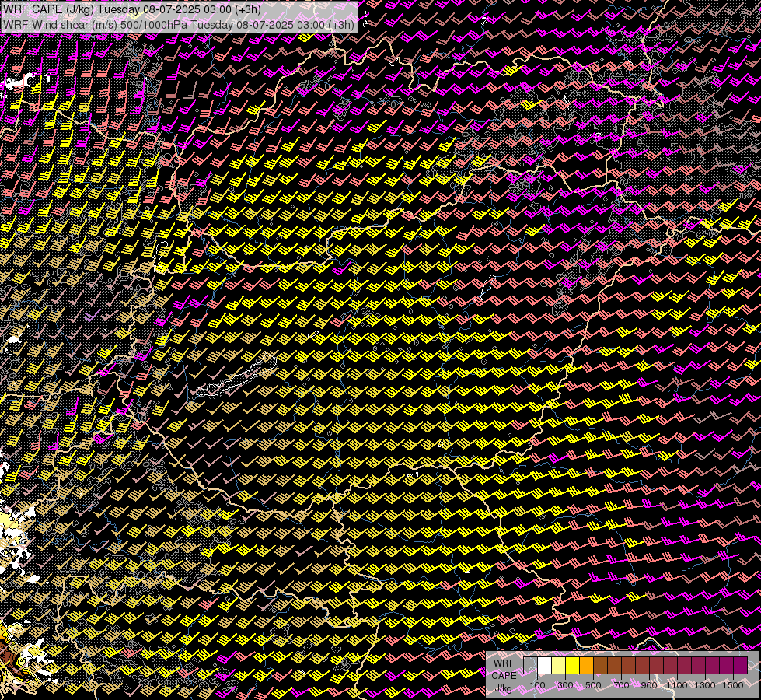Click the WRF CAPE title line
Viewport: 761px width, 700px height.
[x=131, y=9]
